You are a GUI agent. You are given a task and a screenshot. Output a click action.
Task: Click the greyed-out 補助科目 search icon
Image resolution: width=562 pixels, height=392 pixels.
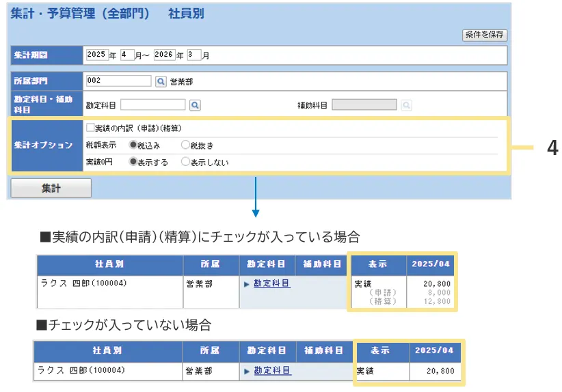coord(406,105)
